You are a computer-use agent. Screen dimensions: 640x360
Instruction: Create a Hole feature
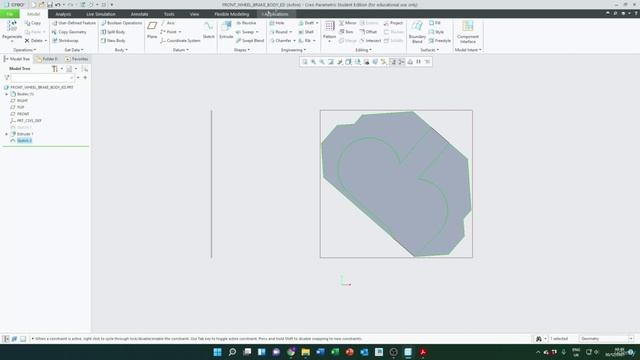tap(277, 23)
